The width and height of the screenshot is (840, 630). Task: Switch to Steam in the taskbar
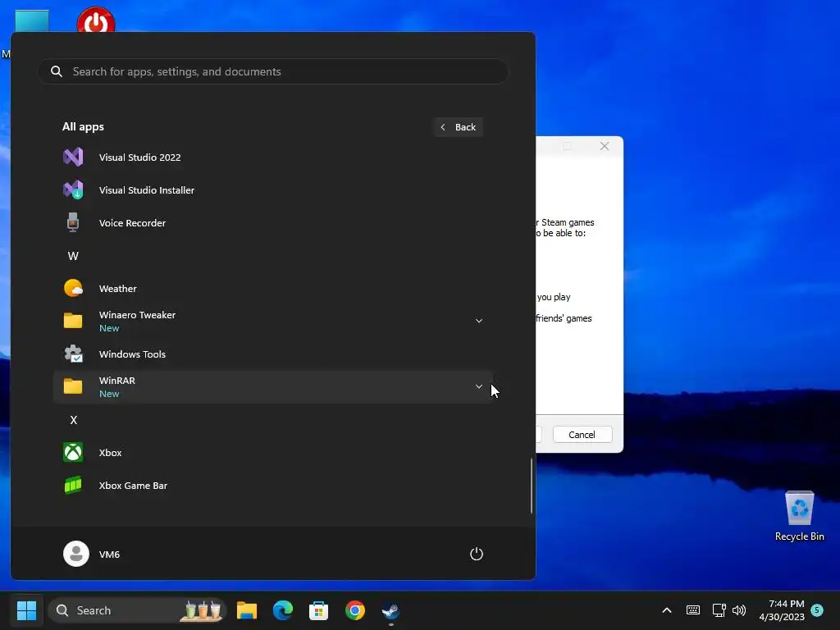[390, 610]
